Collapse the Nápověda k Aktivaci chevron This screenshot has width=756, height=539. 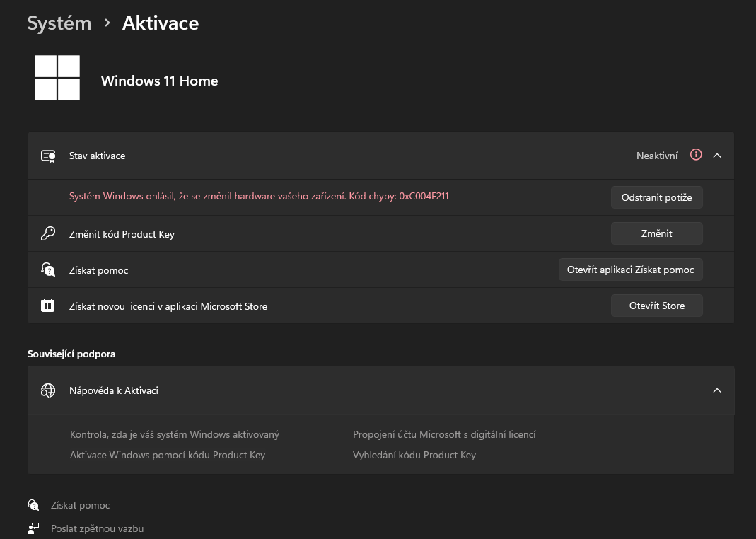717,390
